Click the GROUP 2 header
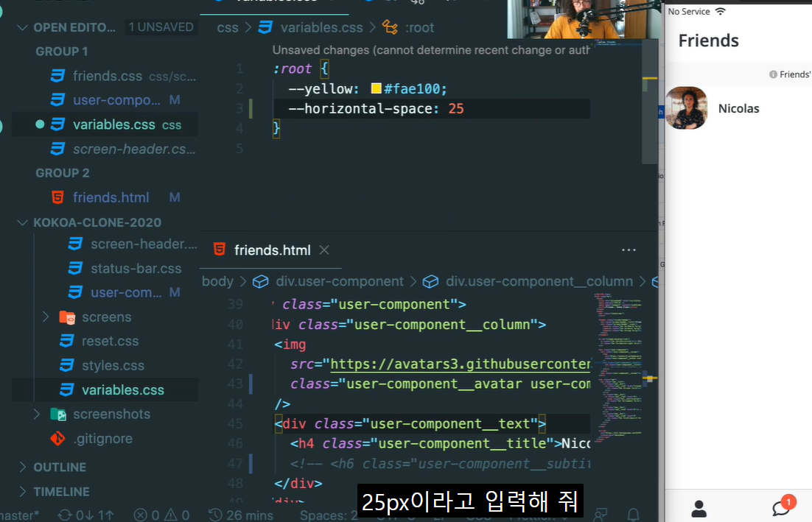The width and height of the screenshot is (812, 522). 62,173
